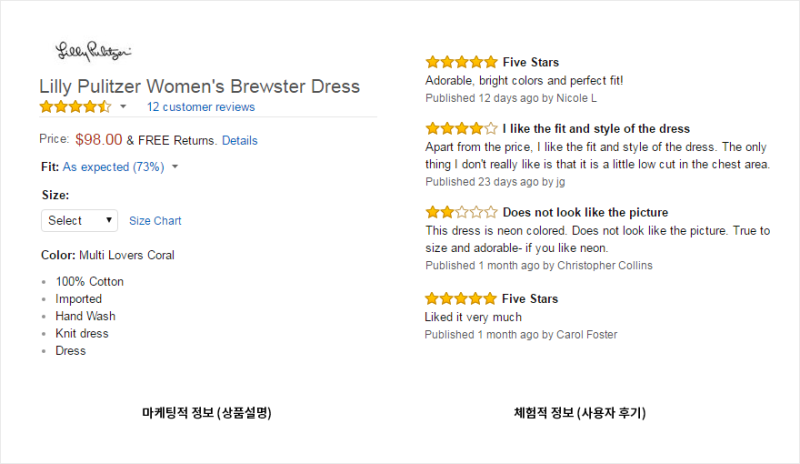Click the first 'Five Stars' review title
800x464 pixels.
point(531,62)
